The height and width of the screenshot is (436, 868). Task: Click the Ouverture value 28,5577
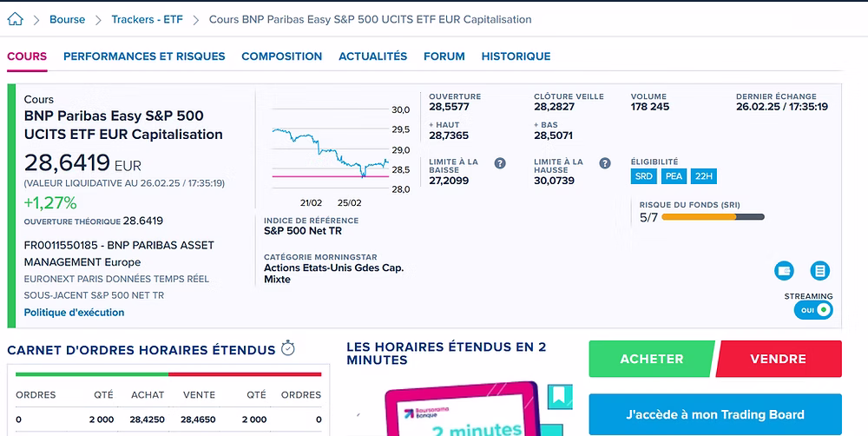click(x=449, y=107)
